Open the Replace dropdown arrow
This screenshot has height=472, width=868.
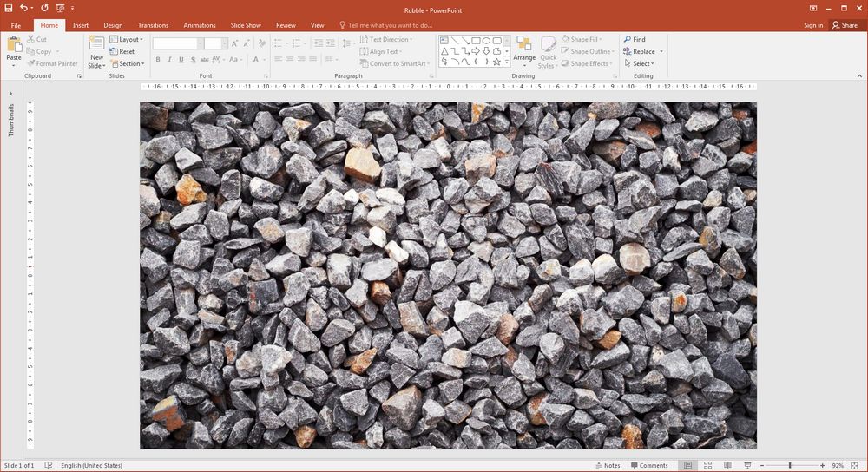pyautogui.click(x=661, y=51)
